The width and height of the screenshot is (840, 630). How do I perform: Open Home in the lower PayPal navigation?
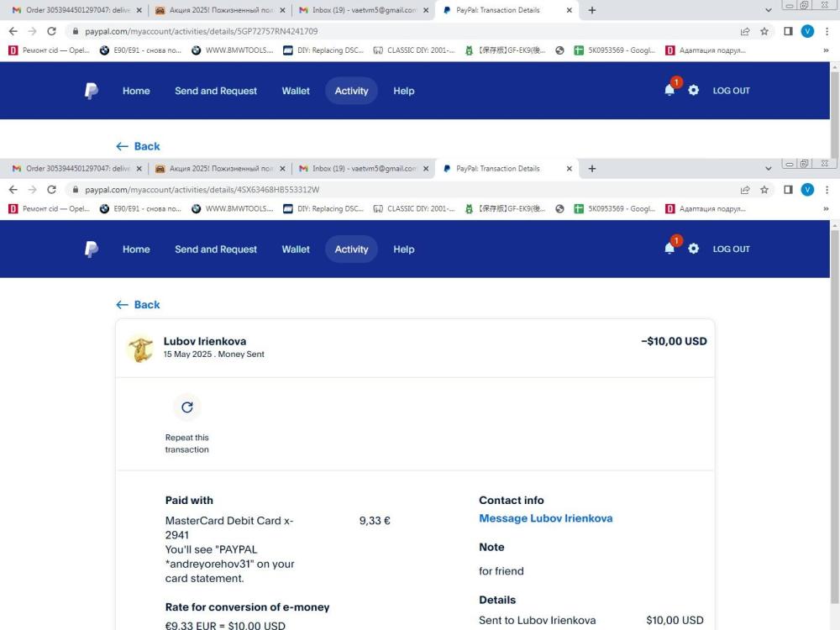[136, 249]
